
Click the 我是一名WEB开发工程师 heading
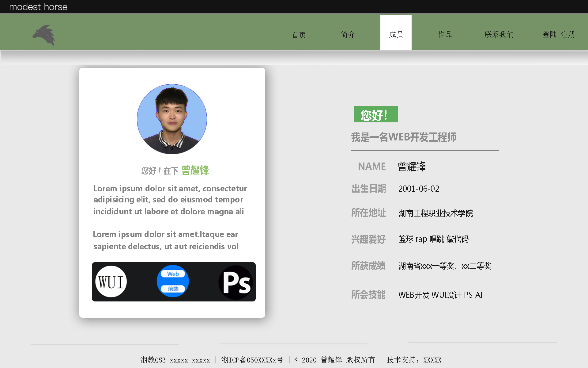[403, 137]
